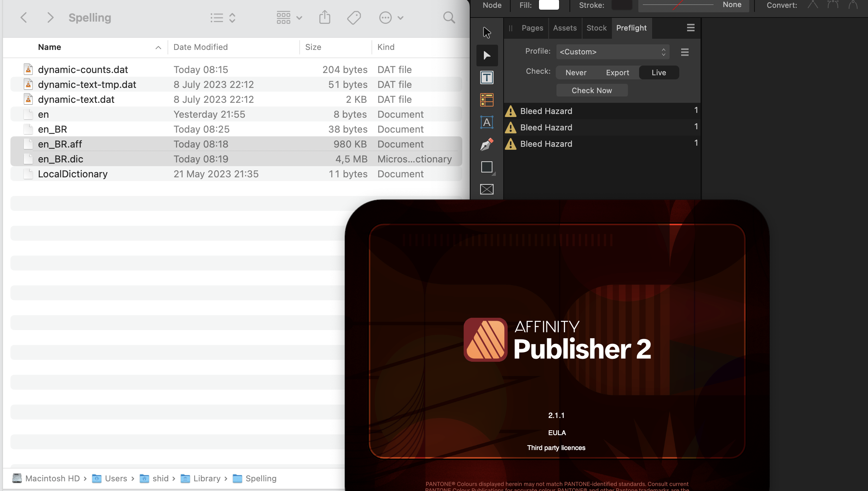Open Third party licences link
868x491 pixels.
tap(556, 448)
